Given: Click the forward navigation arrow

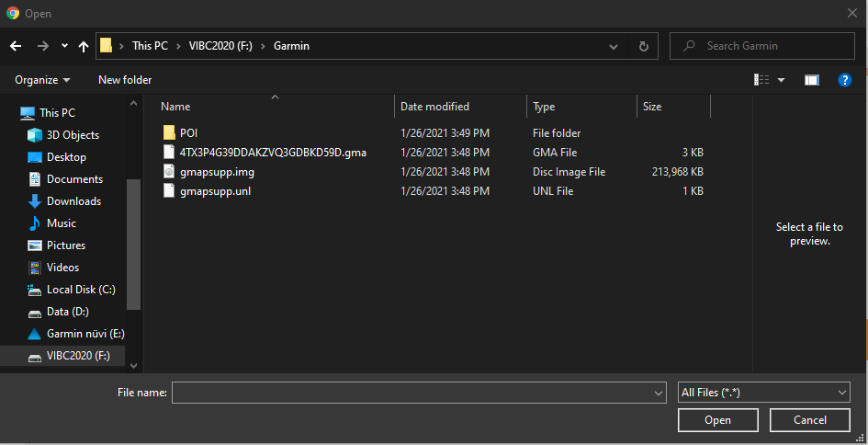Looking at the screenshot, I should 42,47.
